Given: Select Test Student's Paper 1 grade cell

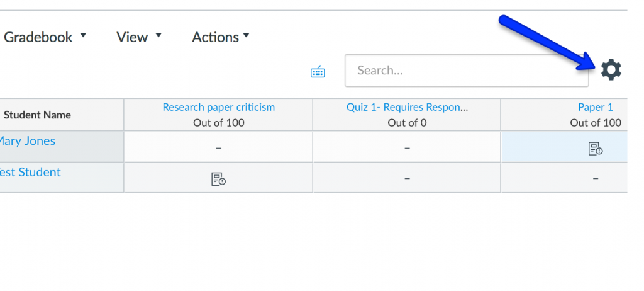Looking at the screenshot, I should 595,178.
